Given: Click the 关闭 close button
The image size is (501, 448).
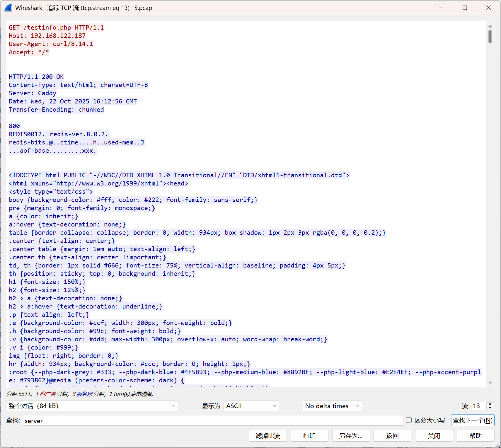Looking at the screenshot, I should (x=434, y=436).
